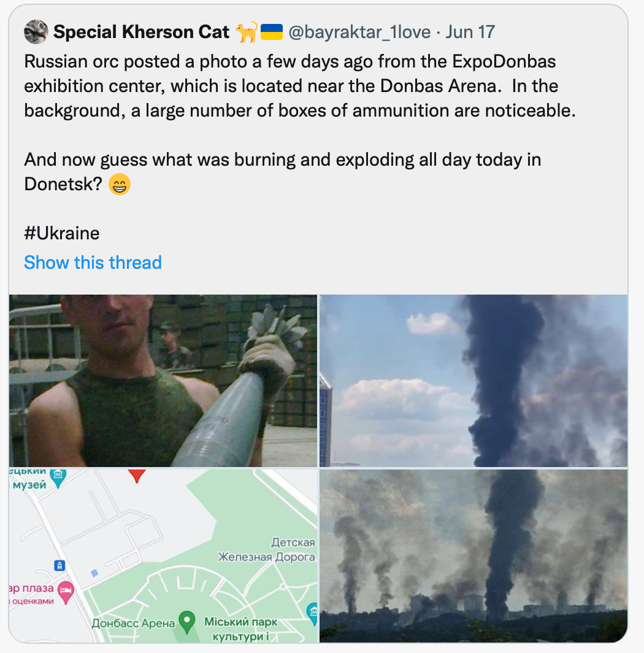This screenshot has height=653, width=644.
Task: Open the Special Kherson Cat display name
Action: click(141, 32)
